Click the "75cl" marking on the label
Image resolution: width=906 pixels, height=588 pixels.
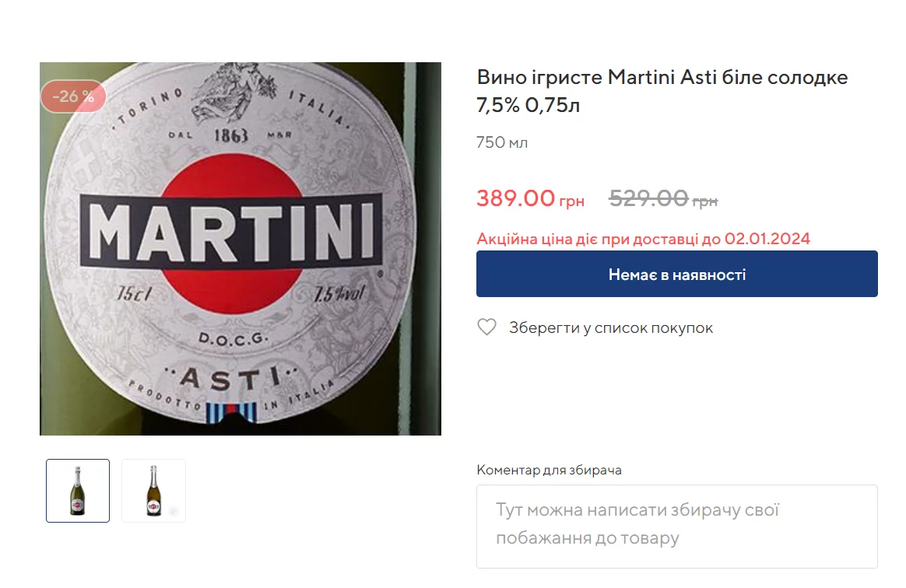[x=134, y=295]
